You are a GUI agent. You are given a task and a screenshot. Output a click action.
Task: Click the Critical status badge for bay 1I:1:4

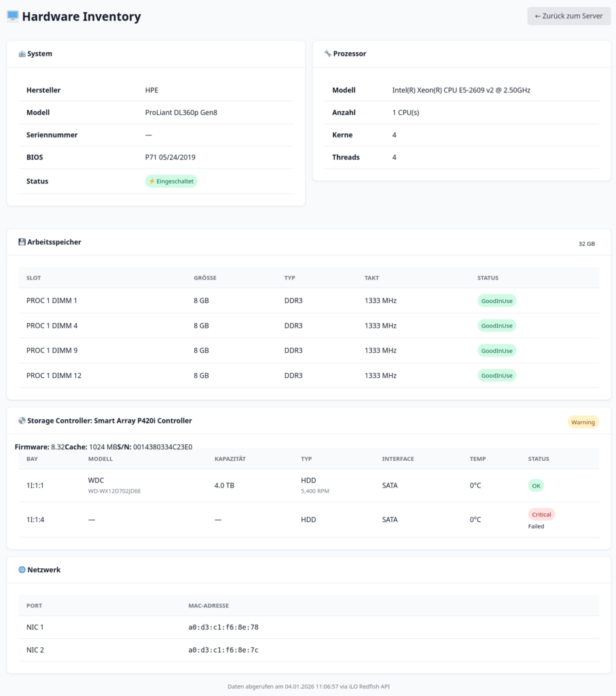tap(541, 515)
